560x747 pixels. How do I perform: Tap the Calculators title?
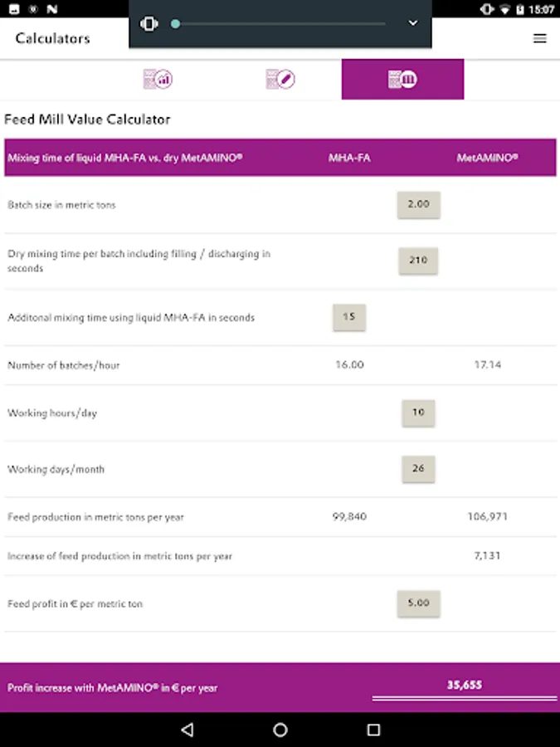tap(52, 38)
